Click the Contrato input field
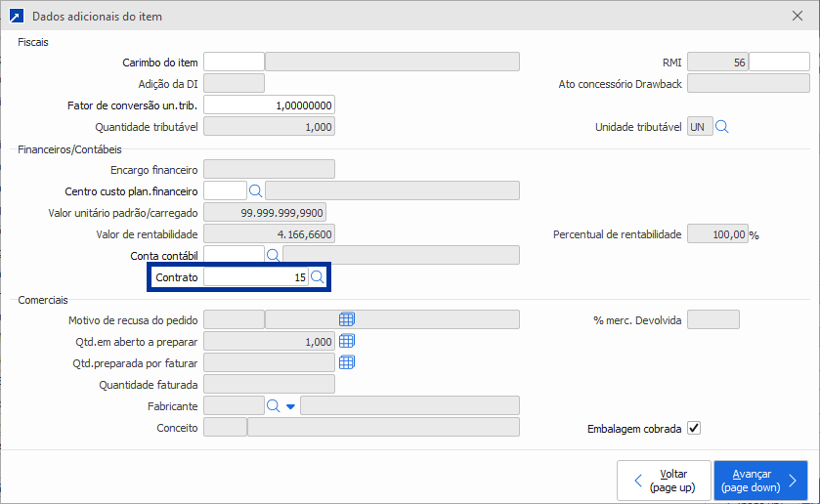 coord(256,277)
